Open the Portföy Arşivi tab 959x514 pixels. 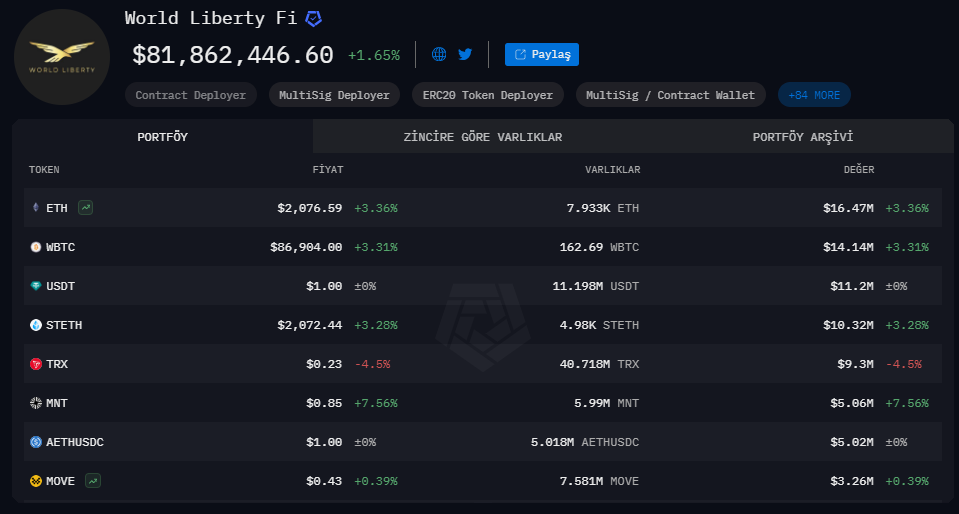click(x=802, y=137)
